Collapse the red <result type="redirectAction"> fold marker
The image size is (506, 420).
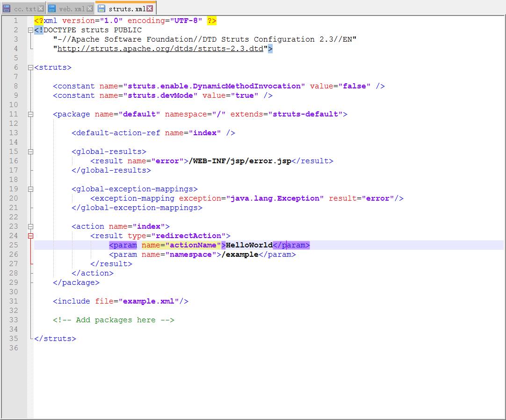(x=31, y=236)
